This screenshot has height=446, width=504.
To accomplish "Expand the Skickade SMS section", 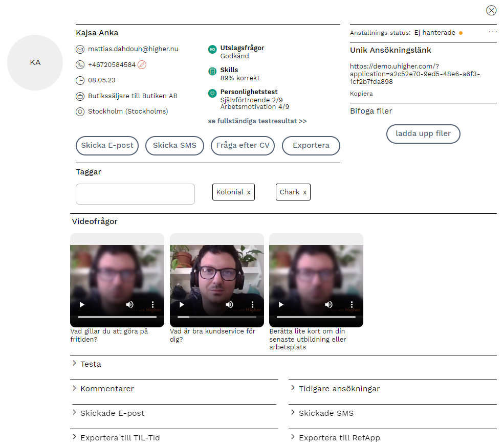I will (x=325, y=413).
